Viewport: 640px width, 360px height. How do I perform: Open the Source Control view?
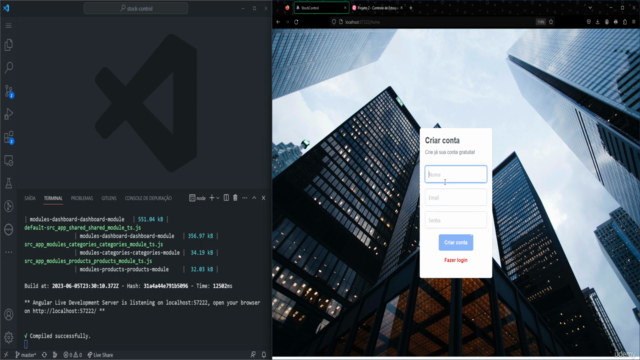tap(9, 91)
